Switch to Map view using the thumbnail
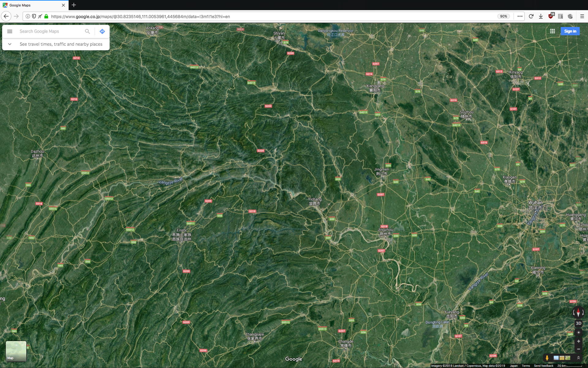 click(16, 351)
